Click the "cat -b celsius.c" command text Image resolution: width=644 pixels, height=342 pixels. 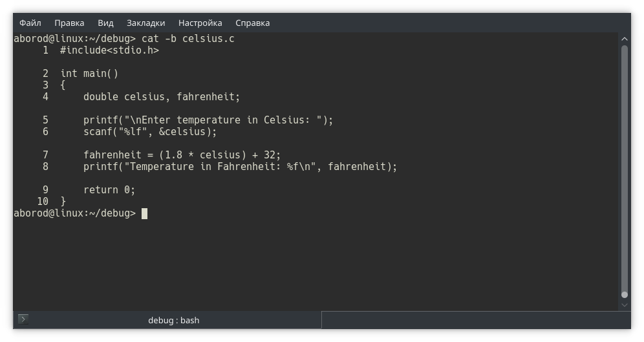tap(188, 39)
